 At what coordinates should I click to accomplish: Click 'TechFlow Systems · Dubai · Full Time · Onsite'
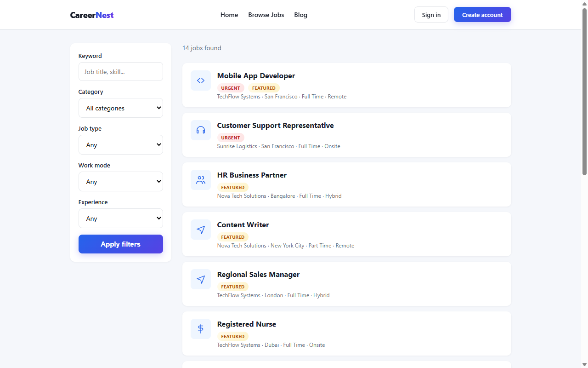[x=271, y=345]
